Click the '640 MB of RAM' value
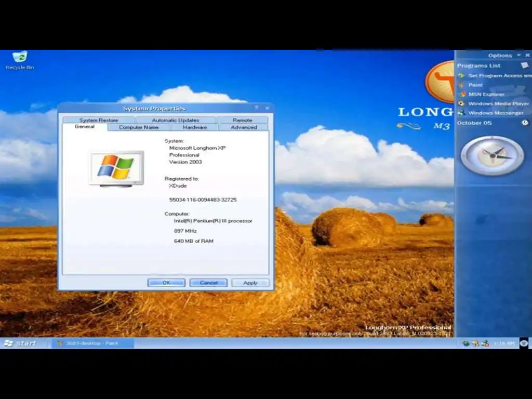 [194, 241]
